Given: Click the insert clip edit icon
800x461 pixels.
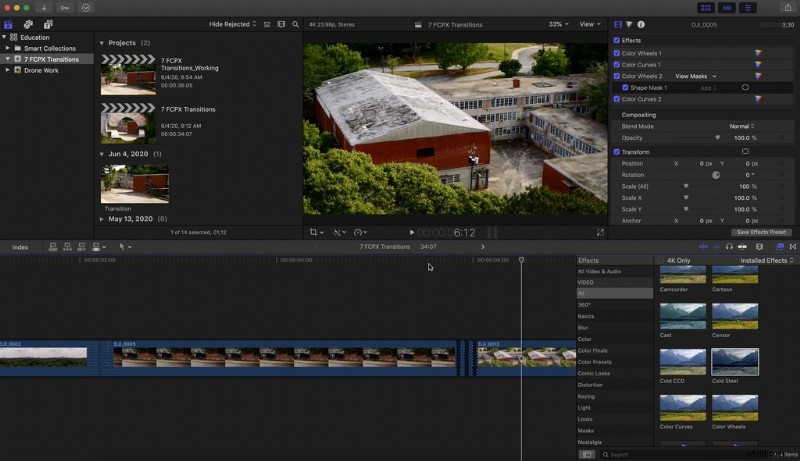Looking at the screenshot, I should (67, 247).
